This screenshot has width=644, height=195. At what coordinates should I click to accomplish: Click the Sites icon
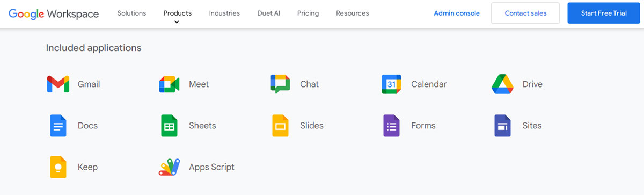(x=503, y=126)
